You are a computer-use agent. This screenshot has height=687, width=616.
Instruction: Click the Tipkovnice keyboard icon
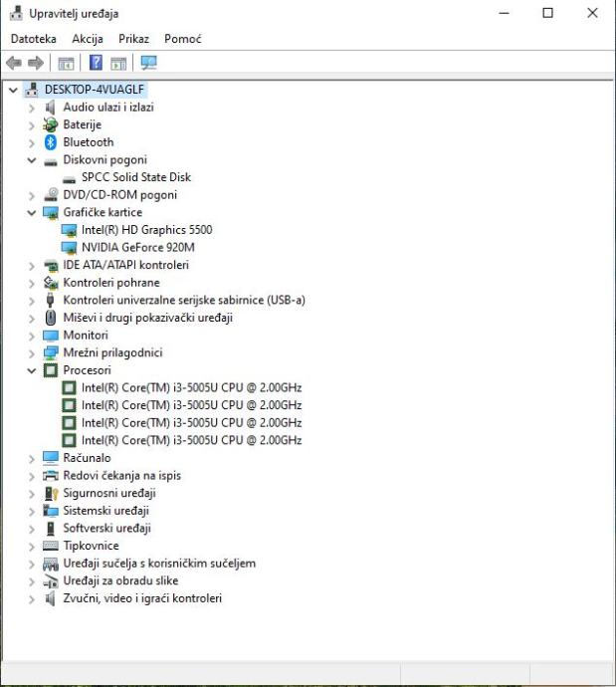coord(51,546)
